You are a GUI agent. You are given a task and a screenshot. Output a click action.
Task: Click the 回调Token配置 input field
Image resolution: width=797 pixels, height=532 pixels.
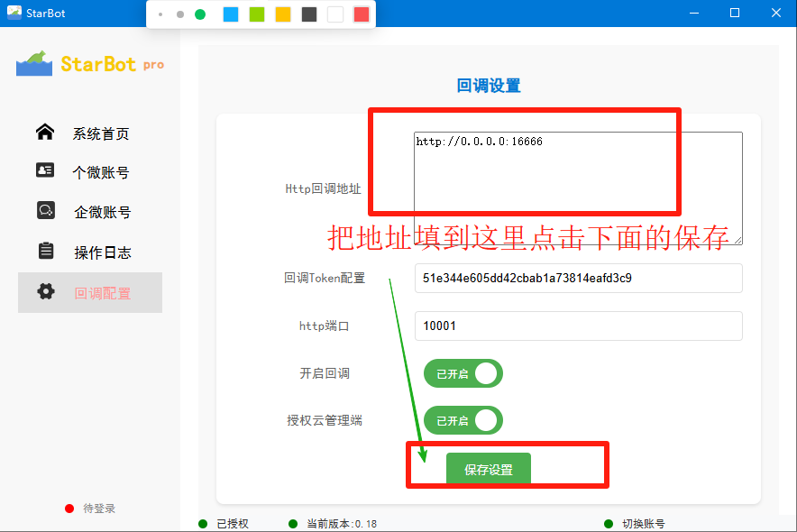[578, 278]
